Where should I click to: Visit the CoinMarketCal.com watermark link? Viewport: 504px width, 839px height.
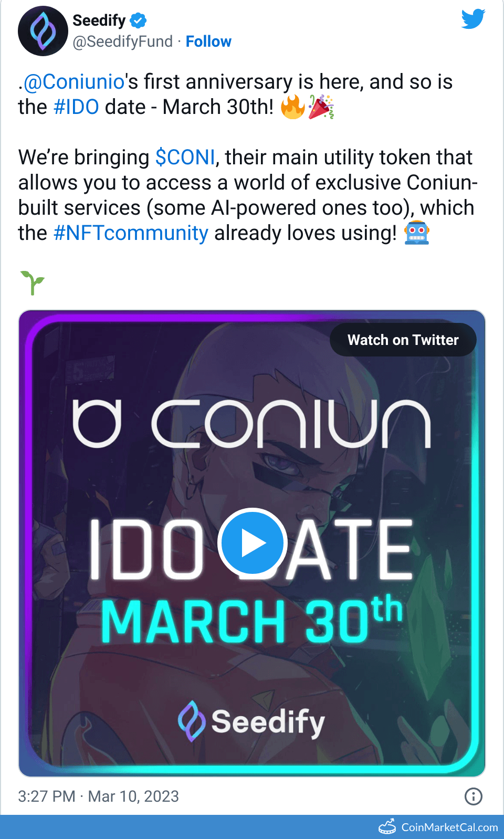(x=449, y=827)
